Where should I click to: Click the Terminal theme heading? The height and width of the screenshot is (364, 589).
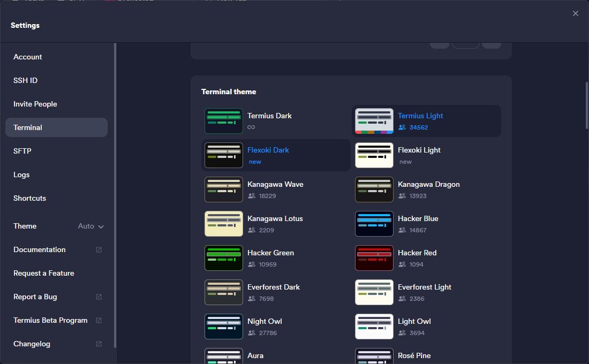tap(229, 92)
